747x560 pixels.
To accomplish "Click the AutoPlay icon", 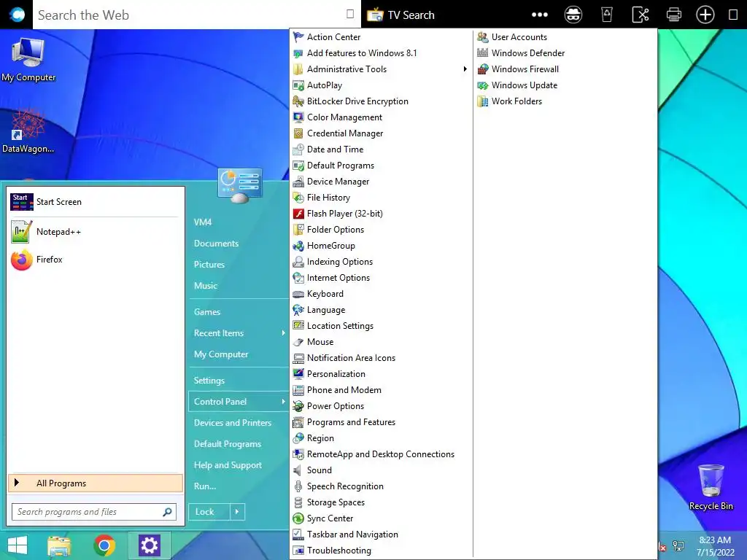I will [298, 85].
